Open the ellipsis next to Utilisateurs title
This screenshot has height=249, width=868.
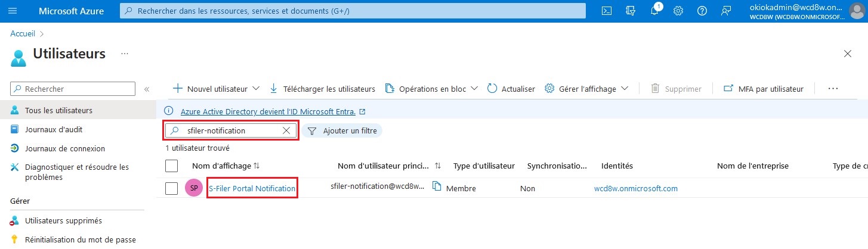coord(125,54)
